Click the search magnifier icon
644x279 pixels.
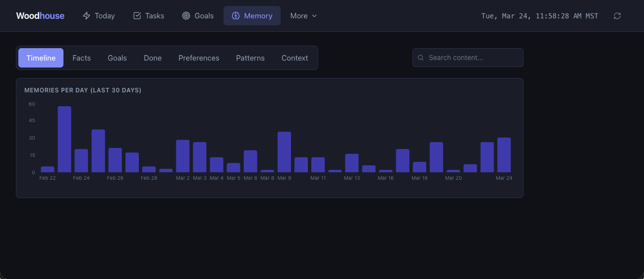pos(421,58)
